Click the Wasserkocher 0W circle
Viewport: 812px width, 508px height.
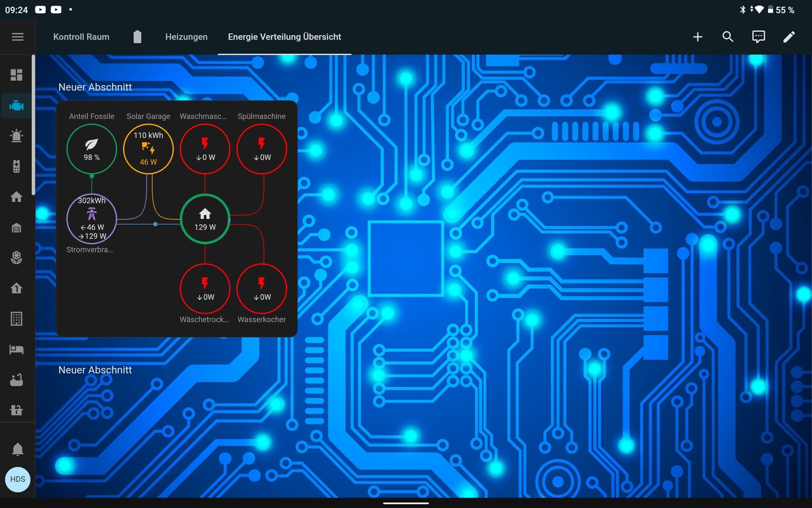[262, 289]
